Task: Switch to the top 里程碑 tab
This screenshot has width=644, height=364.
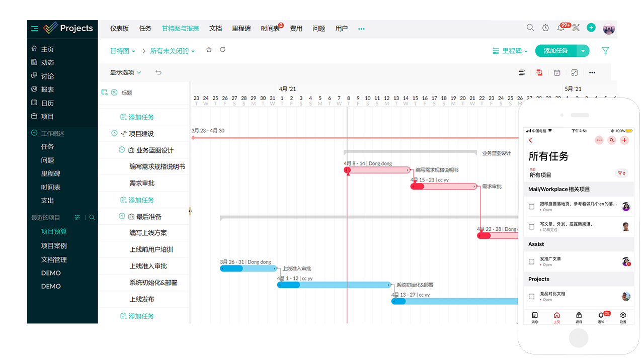Action: (x=242, y=29)
